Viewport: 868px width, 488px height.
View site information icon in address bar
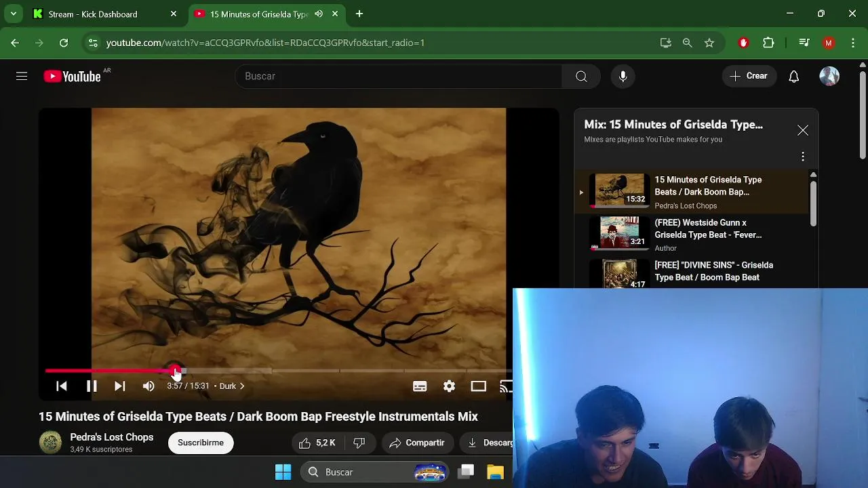(x=93, y=43)
